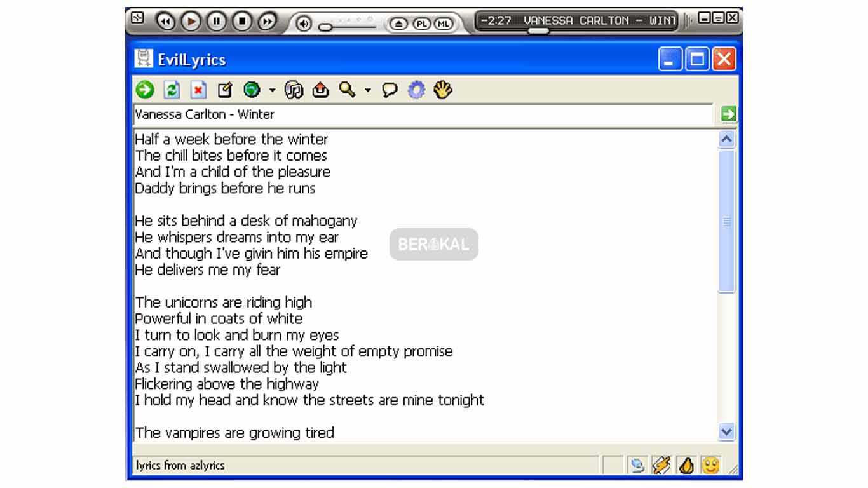Click the music notes icon in the toolbar
This screenshot has height=488, width=868.
point(294,90)
